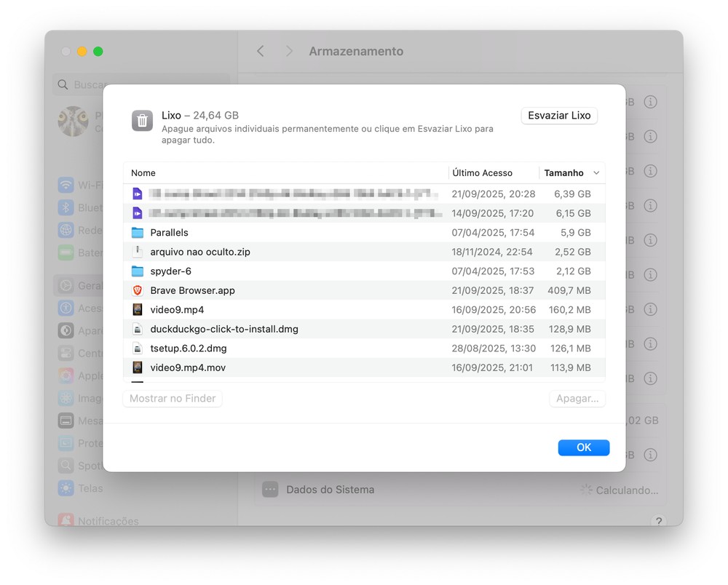Click the video9.mp4 thumbnail icon
The width and height of the screenshot is (728, 585).
(x=138, y=309)
